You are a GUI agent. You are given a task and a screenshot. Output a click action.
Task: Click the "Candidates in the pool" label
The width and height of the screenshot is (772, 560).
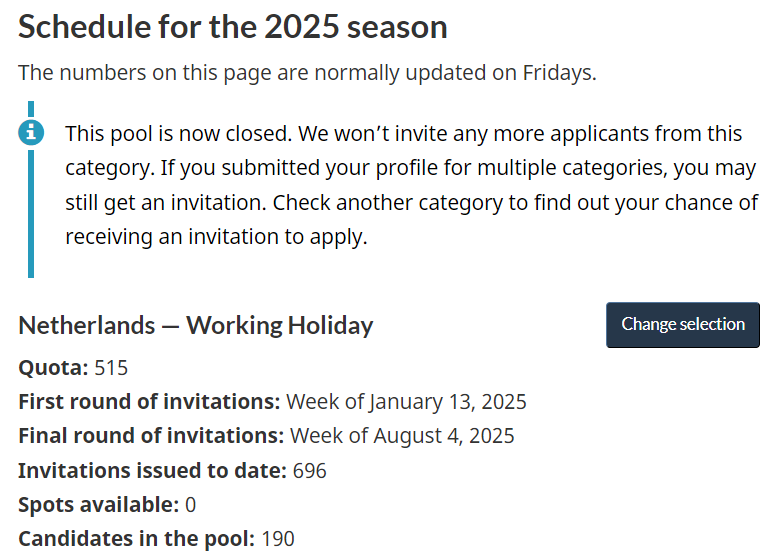point(137,538)
